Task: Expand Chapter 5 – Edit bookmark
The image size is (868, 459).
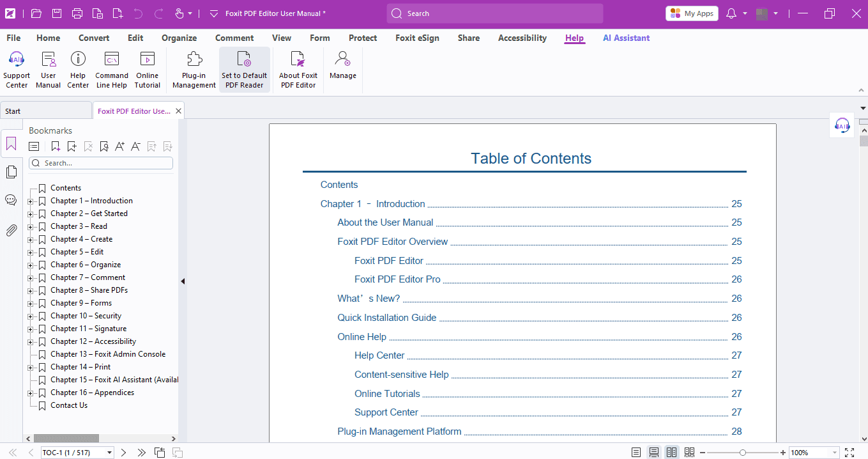Action: pos(30,253)
